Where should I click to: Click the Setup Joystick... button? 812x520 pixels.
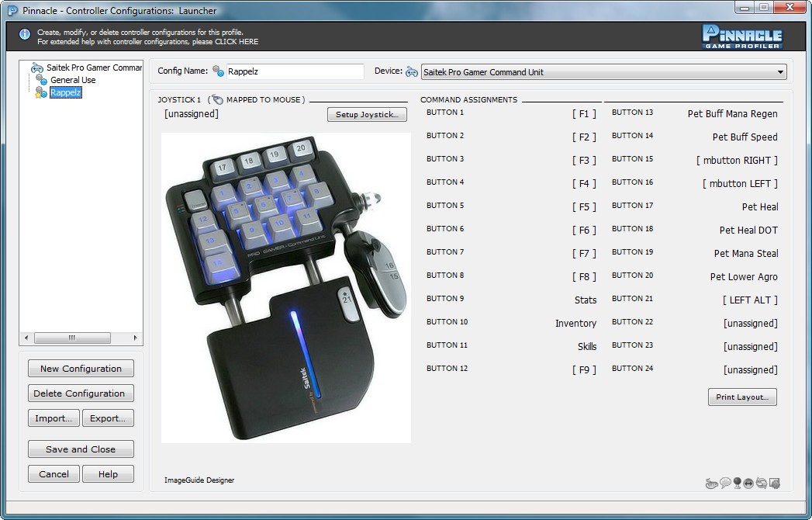click(367, 115)
